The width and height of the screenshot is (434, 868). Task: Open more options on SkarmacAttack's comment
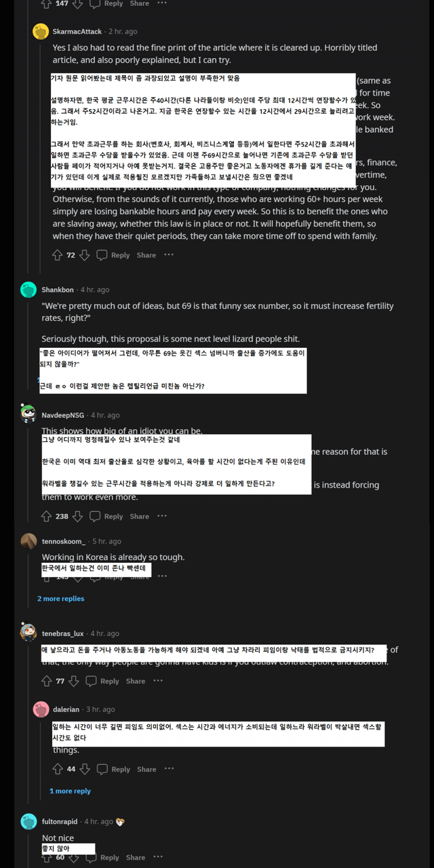[169, 255]
